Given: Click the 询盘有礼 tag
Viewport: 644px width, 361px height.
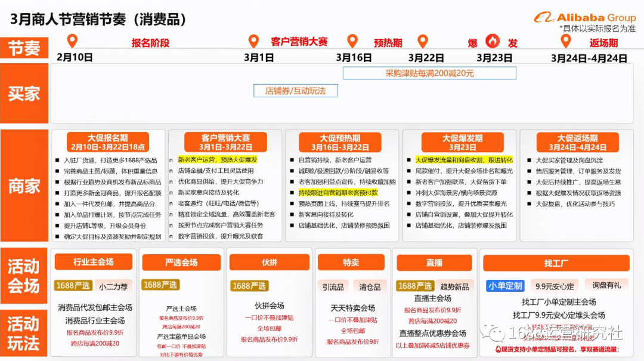Looking at the screenshot, I should [x=606, y=285].
